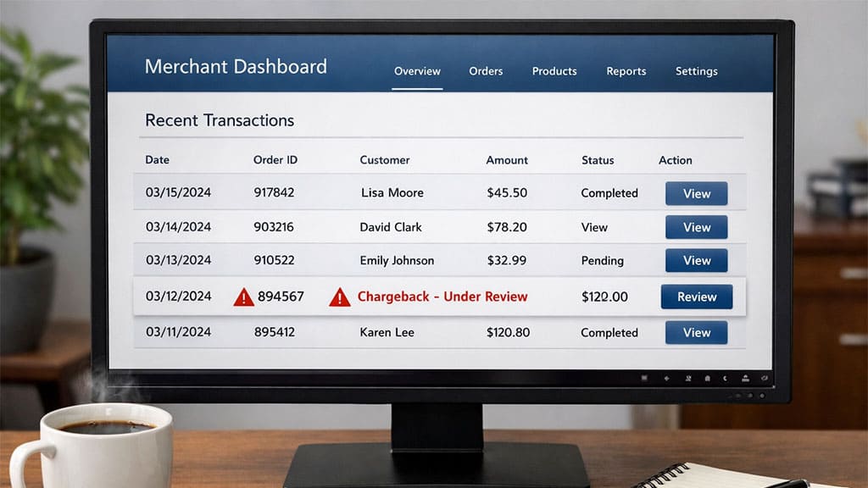This screenshot has width=868, height=488.
Task: Open details for Emily Johnson's pending order
Action: pyautogui.click(x=696, y=260)
